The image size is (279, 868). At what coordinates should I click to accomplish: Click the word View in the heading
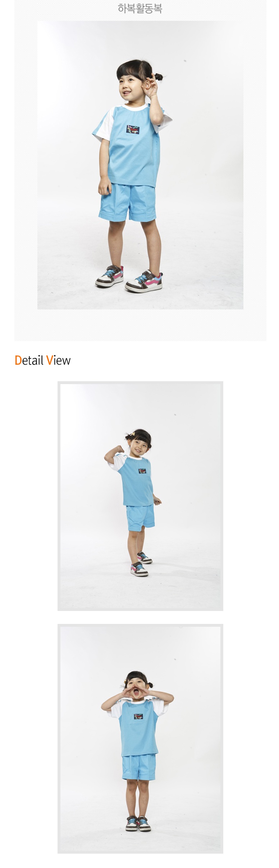(58, 360)
